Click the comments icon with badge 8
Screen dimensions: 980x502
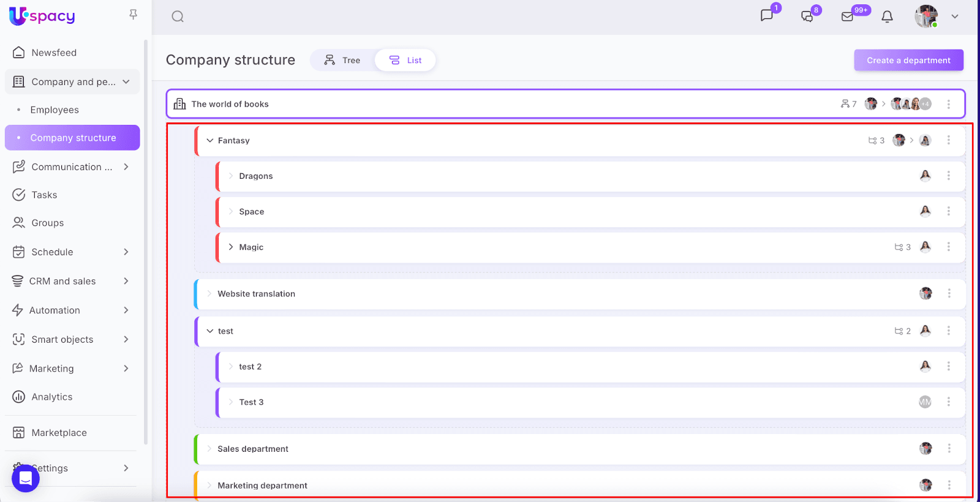pyautogui.click(x=807, y=17)
